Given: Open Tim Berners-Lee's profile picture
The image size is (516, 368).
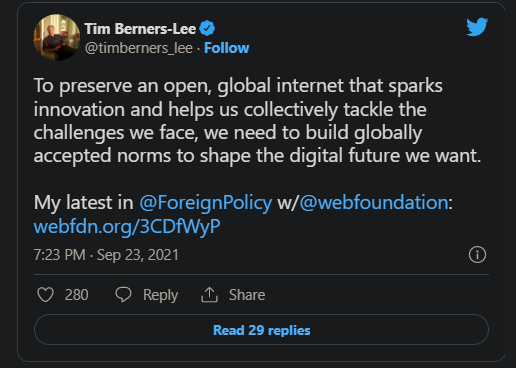Looking at the screenshot, I should click(x=57, y=37).
